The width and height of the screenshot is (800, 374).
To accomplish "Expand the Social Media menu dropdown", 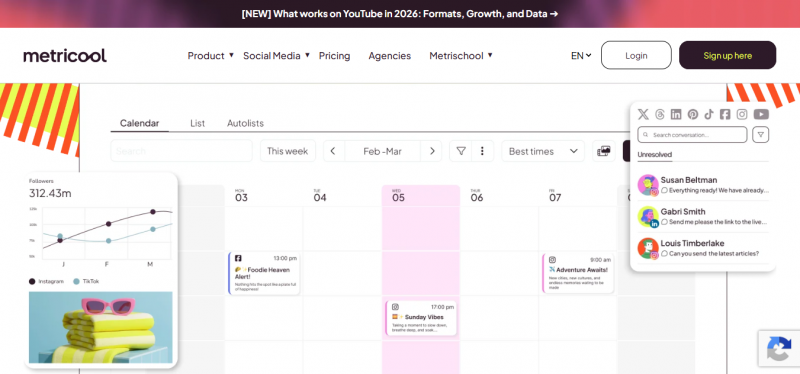I will coord(276,56).
